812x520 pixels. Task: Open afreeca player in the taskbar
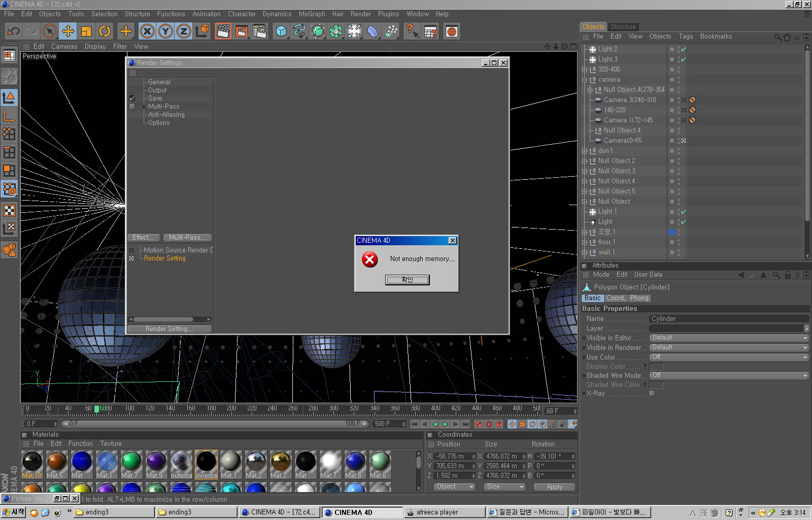pyautogui.click(x=445, y=512)
